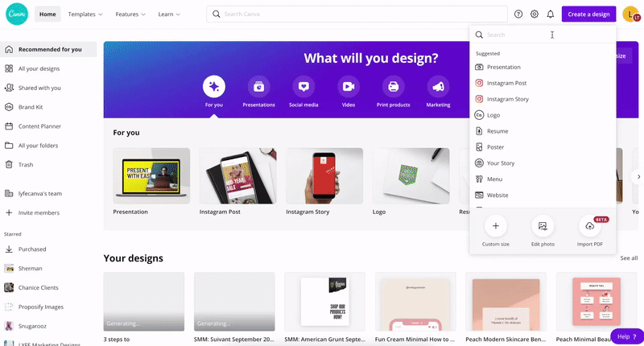
Task: Click Create a design button
Action: click(x=588, y=14)
